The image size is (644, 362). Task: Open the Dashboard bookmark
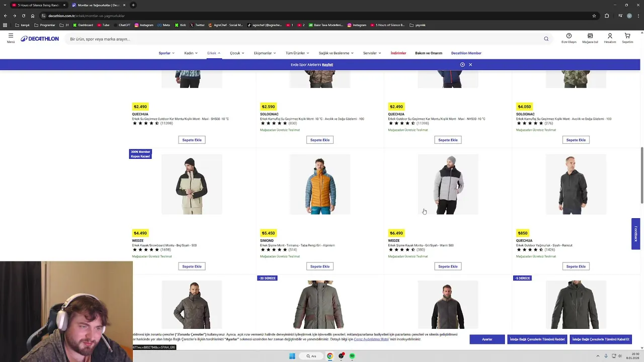83,25
